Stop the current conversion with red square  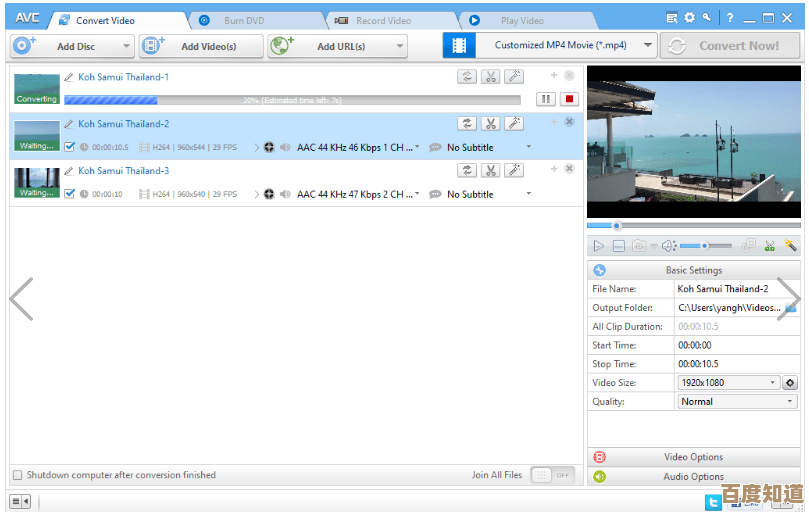[569, 99]
